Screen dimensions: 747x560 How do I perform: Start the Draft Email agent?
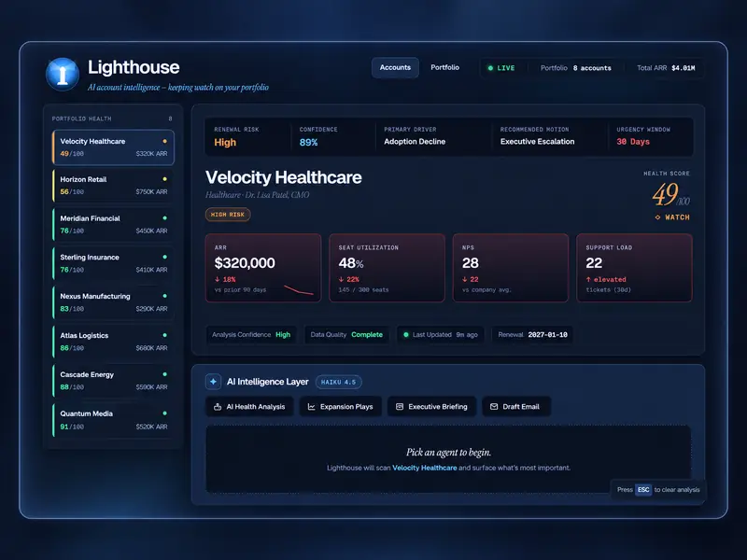[x=516, y=407]
